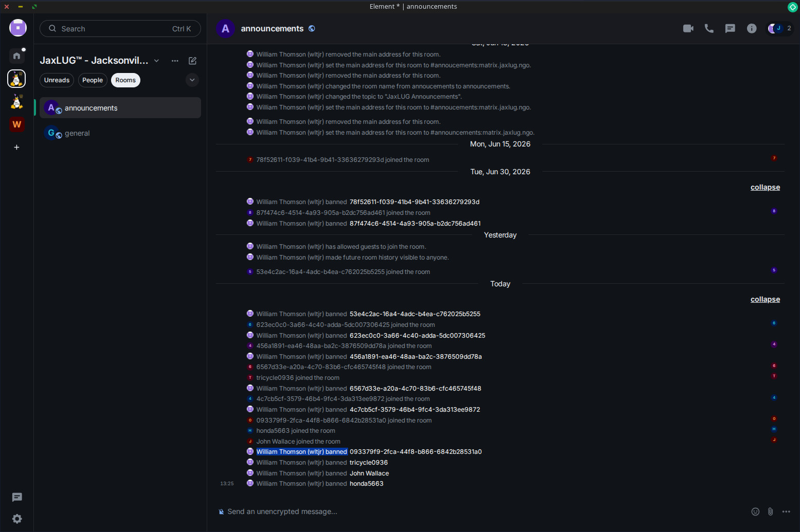Select People filter
The image size is (800, 532).
click(x=93, y=80)
